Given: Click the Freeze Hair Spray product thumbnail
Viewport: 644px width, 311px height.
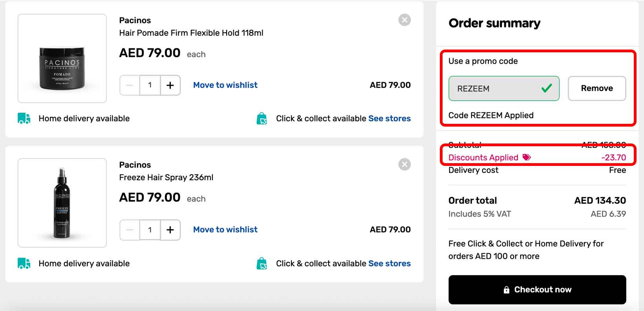Looking at the screenshot, I should pyautogui.click(x=62, y=203).
